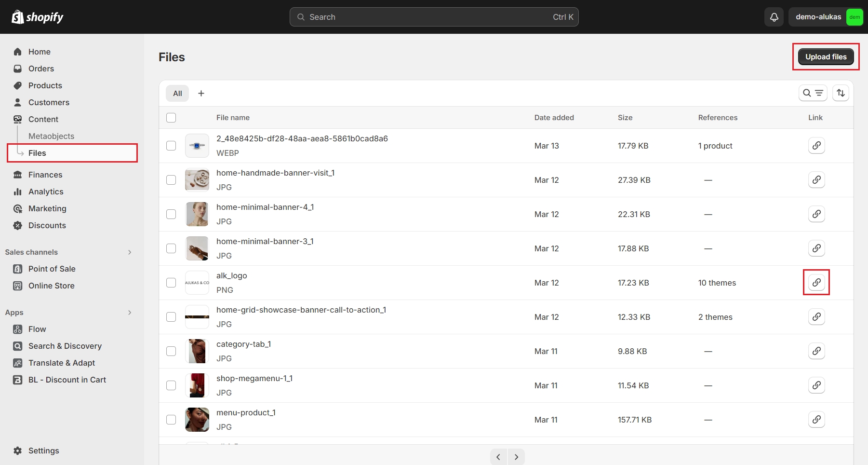Click the Shopify logo
Image resolution: width=868 pixels, height=465 pixels.
[x=38, y=17]
